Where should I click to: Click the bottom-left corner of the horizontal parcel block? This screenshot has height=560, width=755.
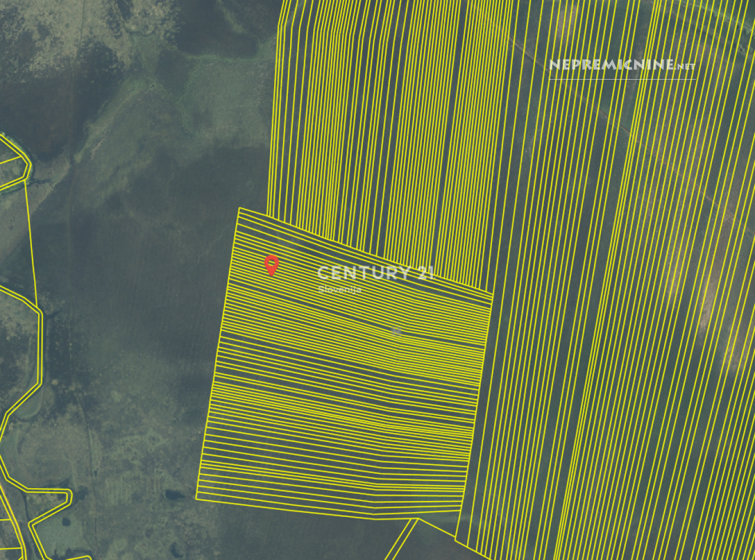click(197, 499)
